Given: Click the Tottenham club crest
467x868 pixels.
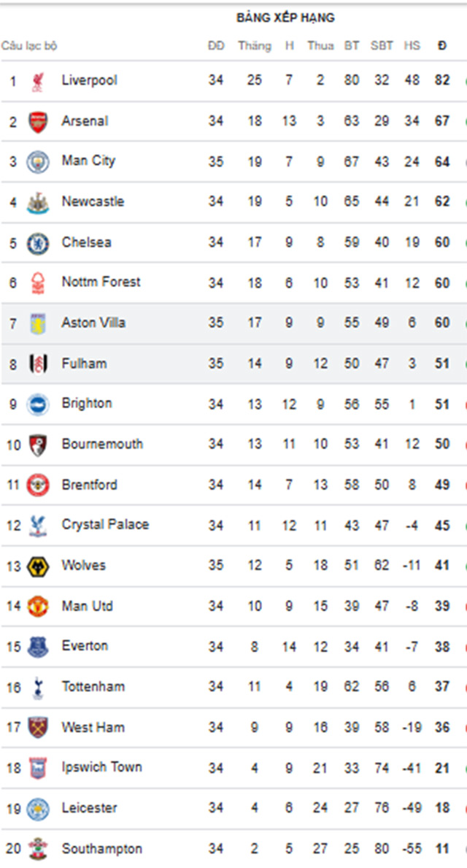Looking at the screenshot, I should (38, 688).
